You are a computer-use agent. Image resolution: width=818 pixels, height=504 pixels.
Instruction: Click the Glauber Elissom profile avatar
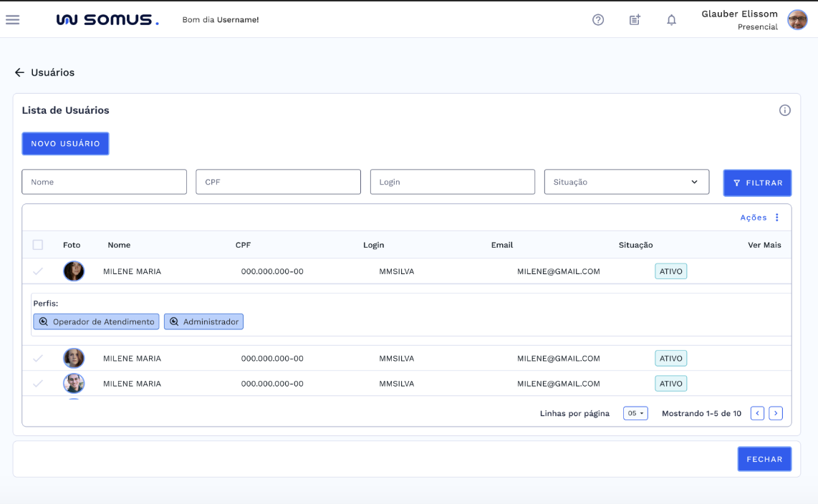pyautogui.click(x=797, y=20)
